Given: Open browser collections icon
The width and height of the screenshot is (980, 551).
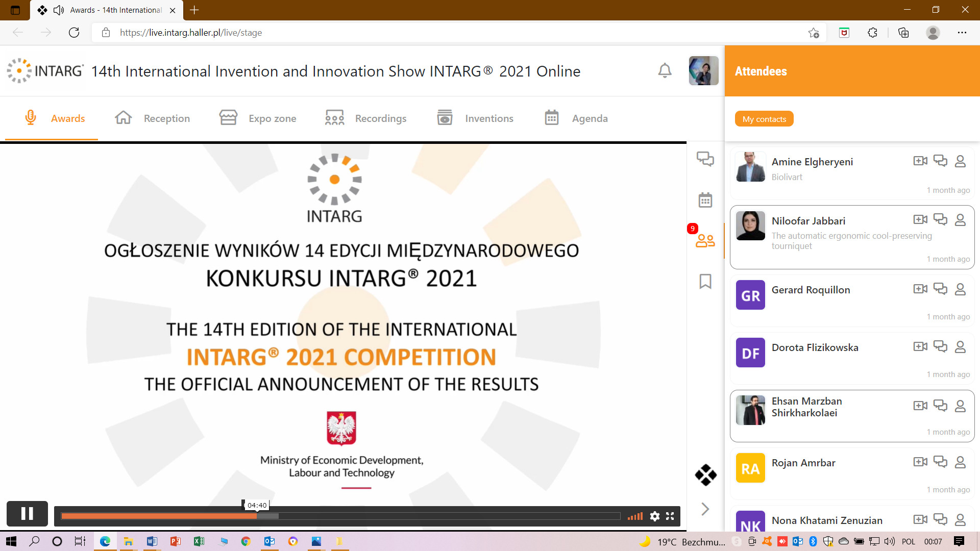Looking at the screenshot, I should coord(903,33).
